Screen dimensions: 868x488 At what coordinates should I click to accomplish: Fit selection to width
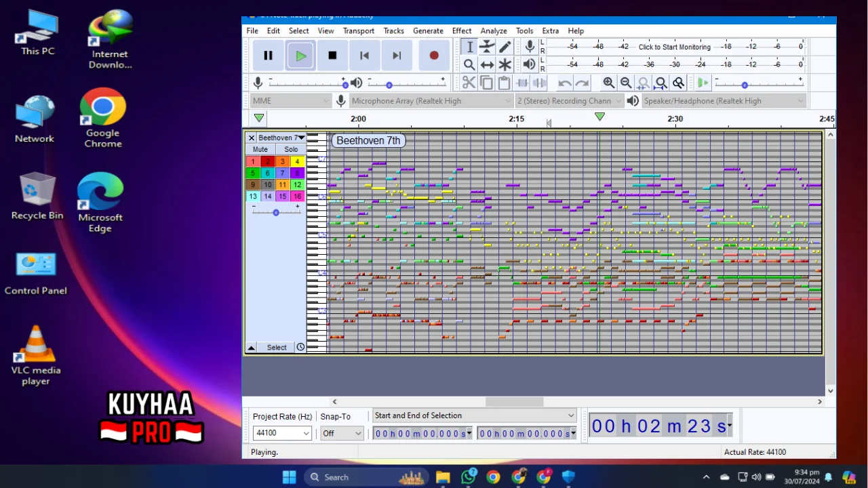(644, 83)
